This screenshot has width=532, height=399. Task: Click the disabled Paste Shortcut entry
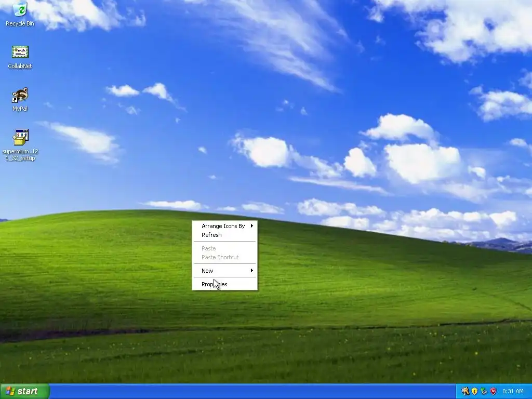(x=224, y=257)
